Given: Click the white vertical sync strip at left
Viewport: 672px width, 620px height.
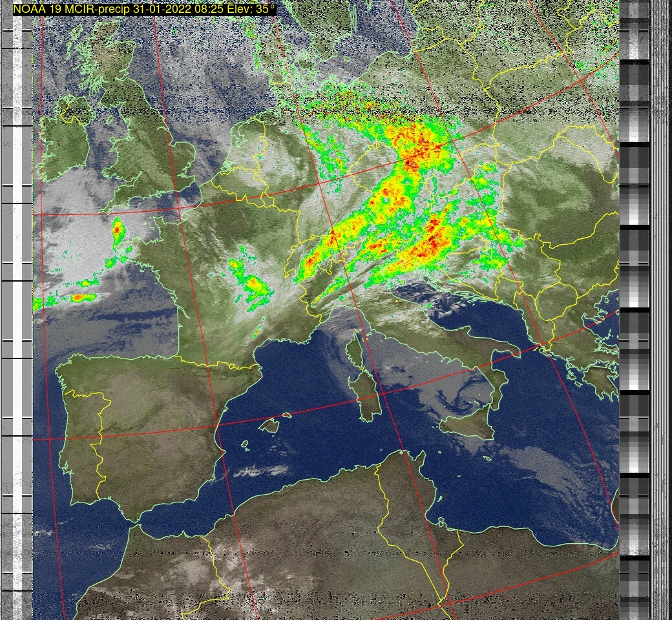Looking at the screenshot, I should tap(27, 310).
